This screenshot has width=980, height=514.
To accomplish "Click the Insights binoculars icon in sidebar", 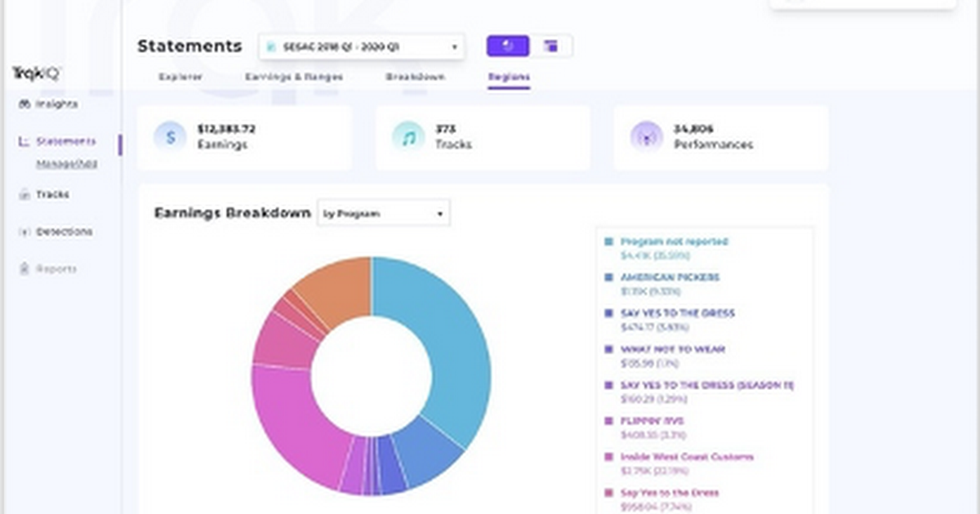I will 24,104.
